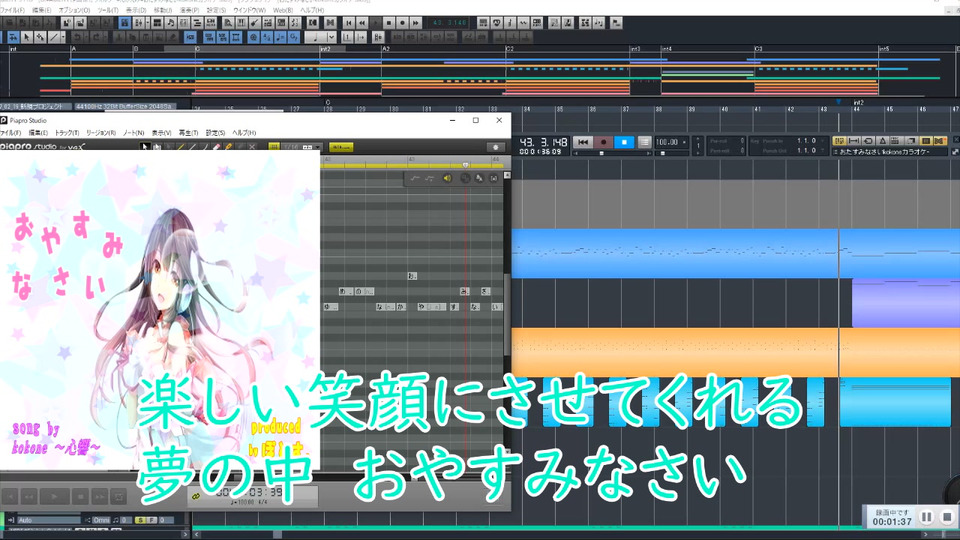
Task: Click the rewind button in top transport bar
Action: [x=362, y=23]
